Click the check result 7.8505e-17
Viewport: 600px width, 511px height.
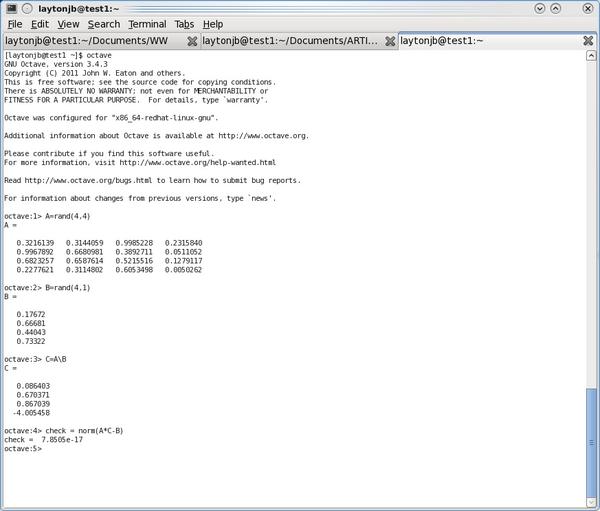62,439
